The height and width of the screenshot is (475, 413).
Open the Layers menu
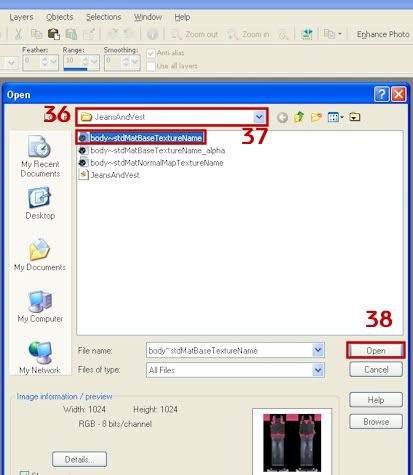[21, 17]
